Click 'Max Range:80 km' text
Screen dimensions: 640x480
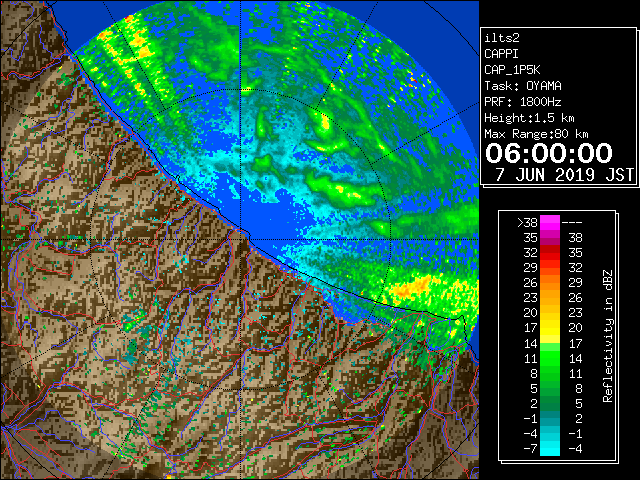point(536,134)
